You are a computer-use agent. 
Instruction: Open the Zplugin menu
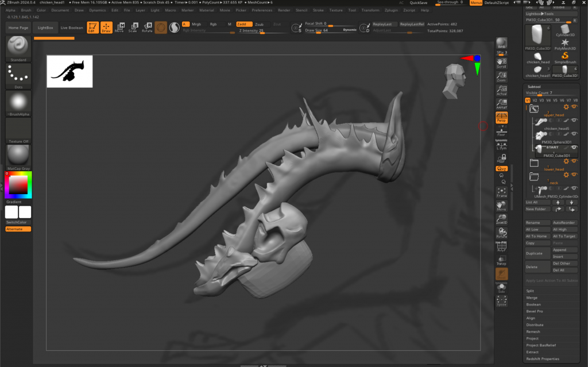(x=391, y=10)
